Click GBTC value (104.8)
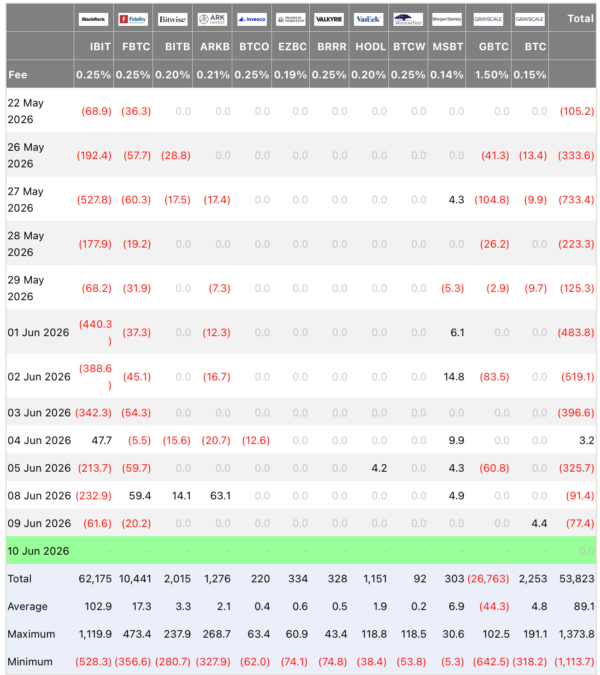 pyautogui.click(x=492, y=200)
